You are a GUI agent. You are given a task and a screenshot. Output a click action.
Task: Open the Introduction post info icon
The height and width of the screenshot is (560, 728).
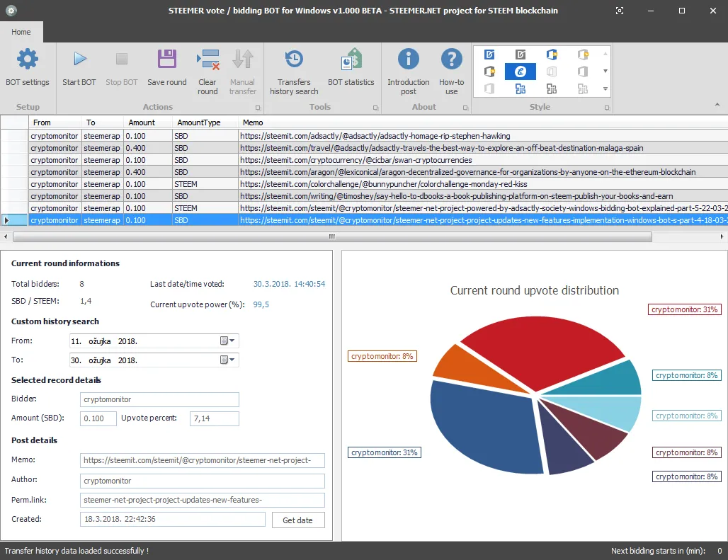click(x=409, y=59)
